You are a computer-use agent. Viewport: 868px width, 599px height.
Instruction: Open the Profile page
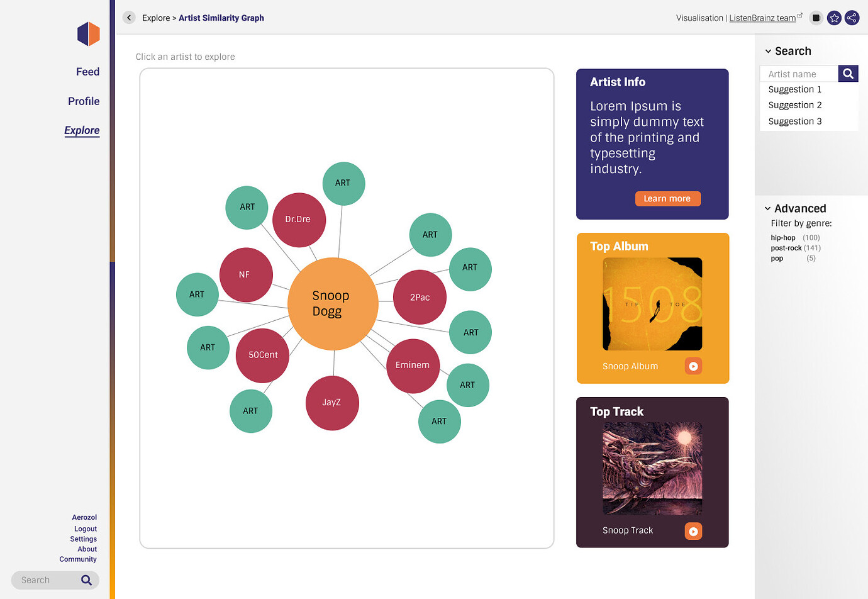click(84, 101)
